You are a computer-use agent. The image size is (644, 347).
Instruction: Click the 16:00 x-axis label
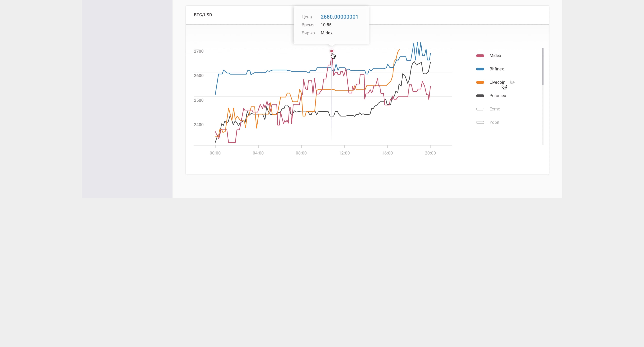point(387,153)
